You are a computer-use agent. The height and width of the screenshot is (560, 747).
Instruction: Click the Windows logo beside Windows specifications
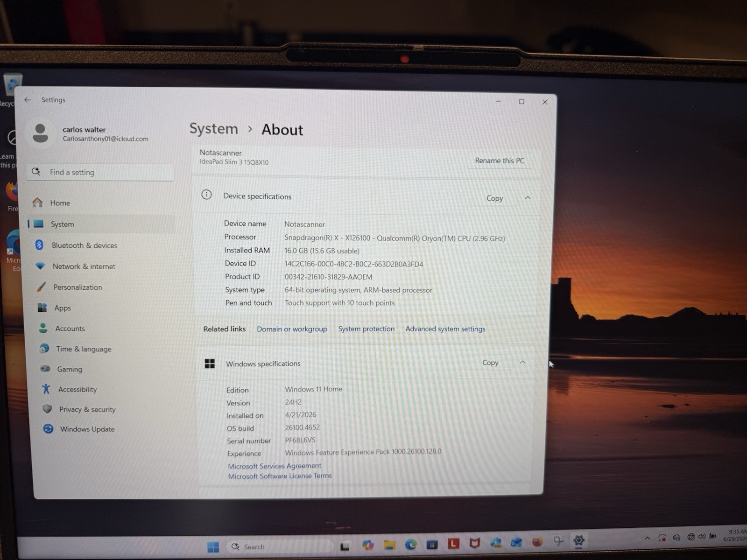[x=210, y=364]
